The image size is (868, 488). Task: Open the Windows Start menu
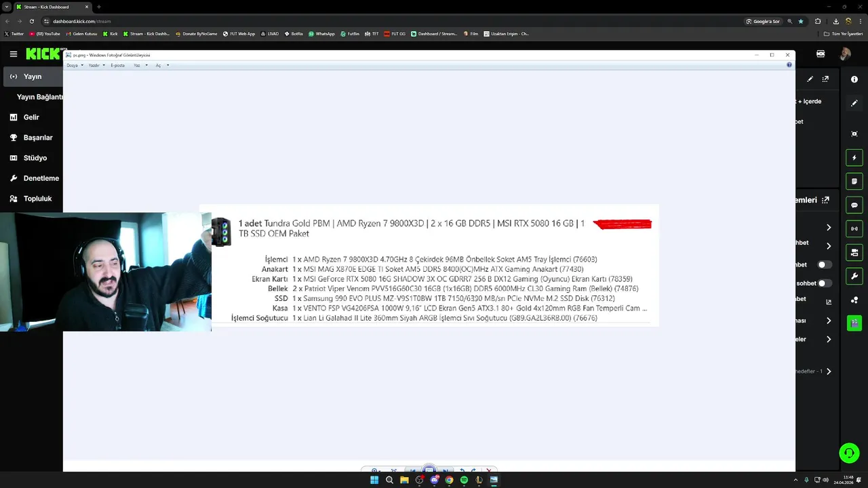374,480
